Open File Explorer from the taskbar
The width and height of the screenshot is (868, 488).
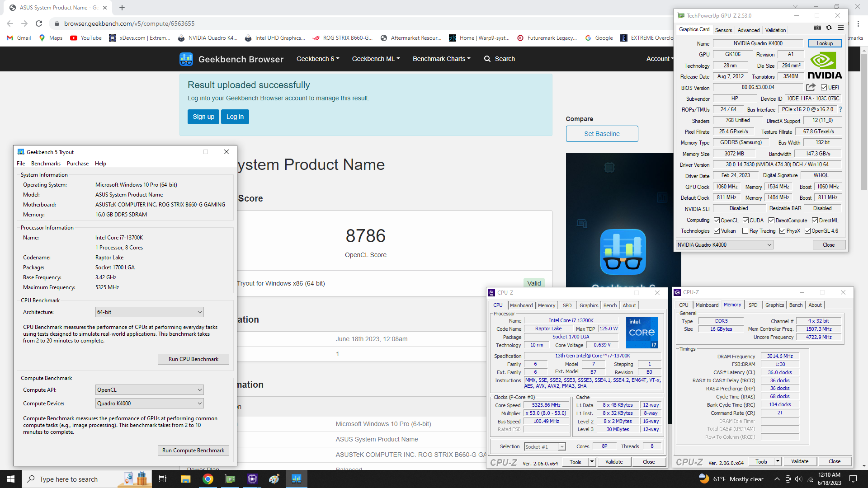tap(185, 479)
